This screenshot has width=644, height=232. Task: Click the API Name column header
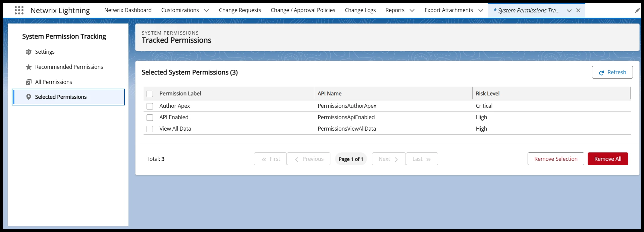coord(329,94)
